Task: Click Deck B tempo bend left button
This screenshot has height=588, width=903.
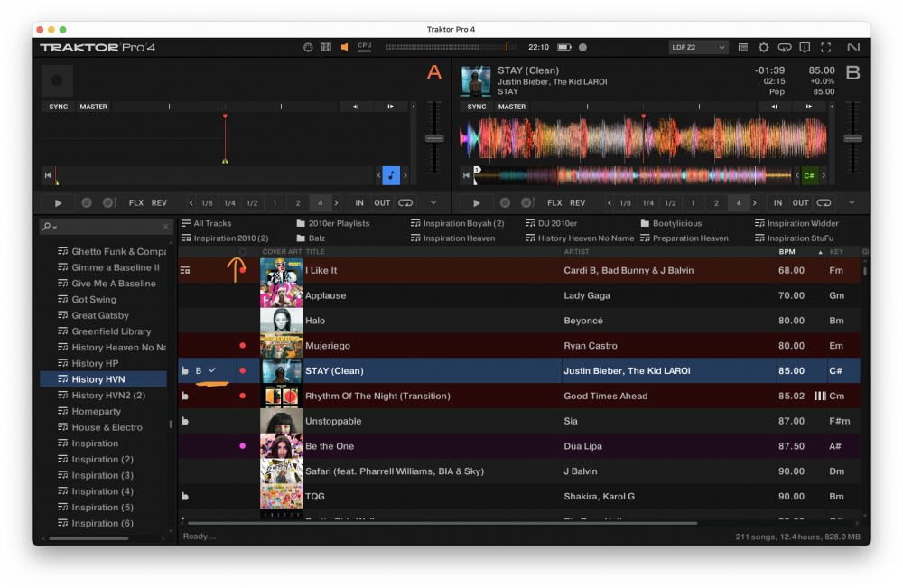Action: pos(774,107)
